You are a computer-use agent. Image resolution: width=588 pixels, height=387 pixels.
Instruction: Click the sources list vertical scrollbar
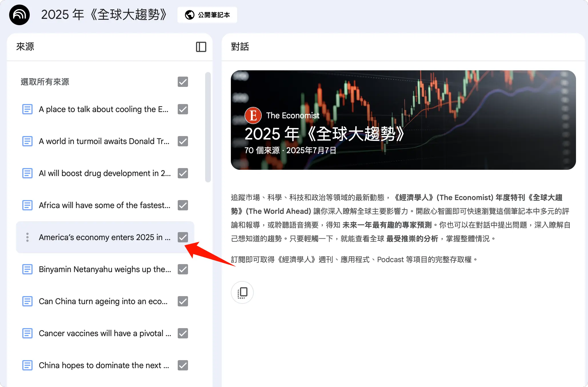click(x=208, y=127)
